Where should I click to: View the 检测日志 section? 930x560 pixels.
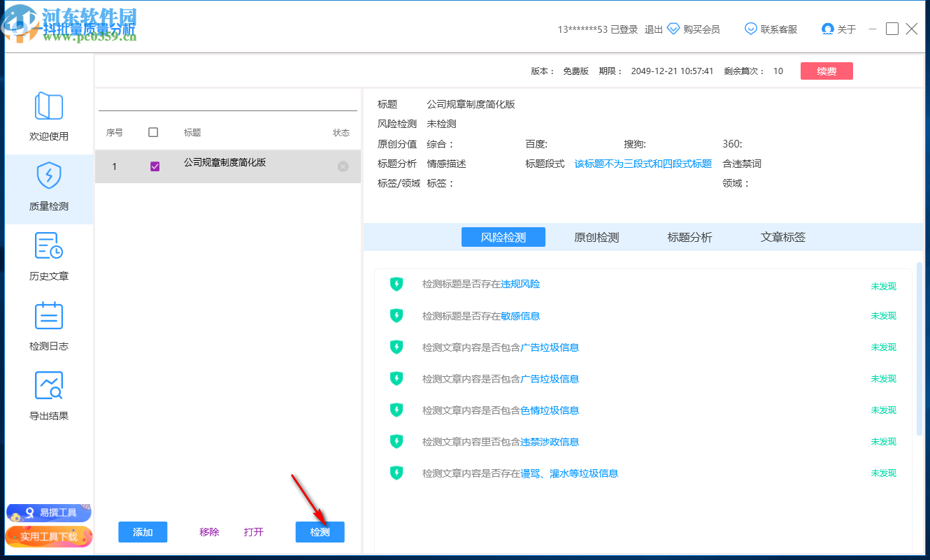click(x=49, y=325)
